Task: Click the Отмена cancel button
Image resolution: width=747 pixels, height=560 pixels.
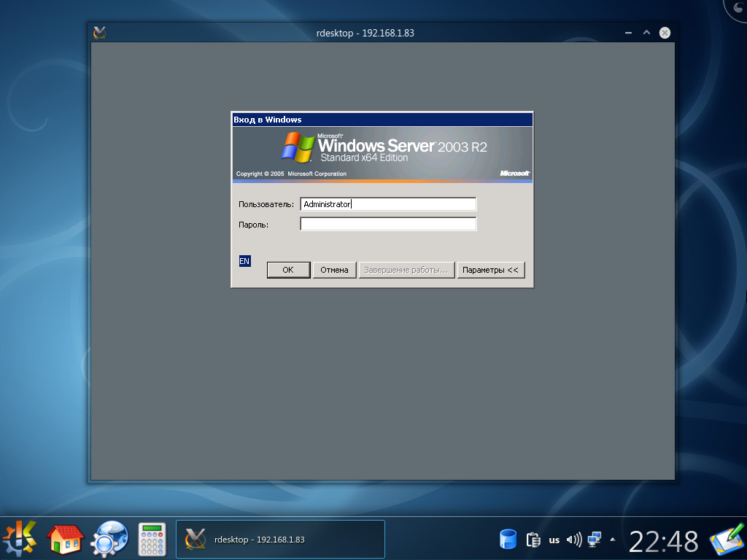Action: point(334,270)
